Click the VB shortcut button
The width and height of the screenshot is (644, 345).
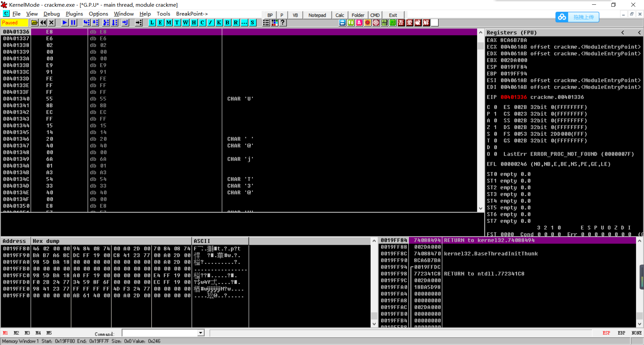(x=295, y=15)
